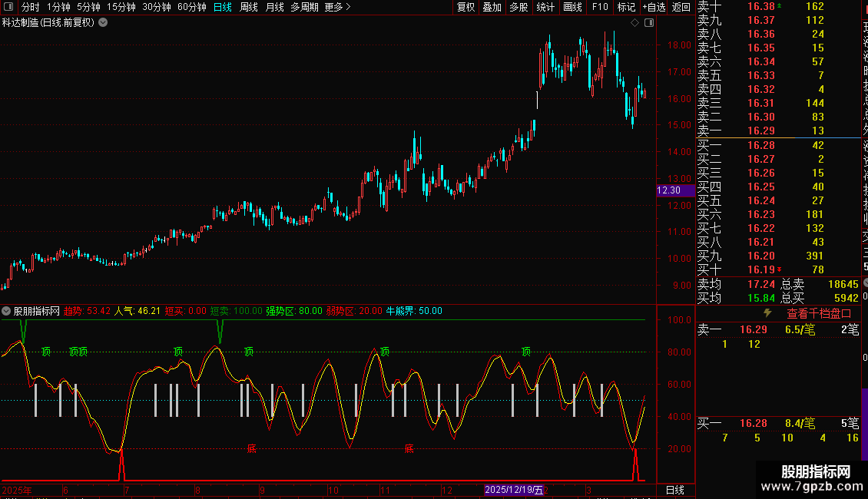
Task: Click the 卖五 price 16.33
Action: (761, 75)
